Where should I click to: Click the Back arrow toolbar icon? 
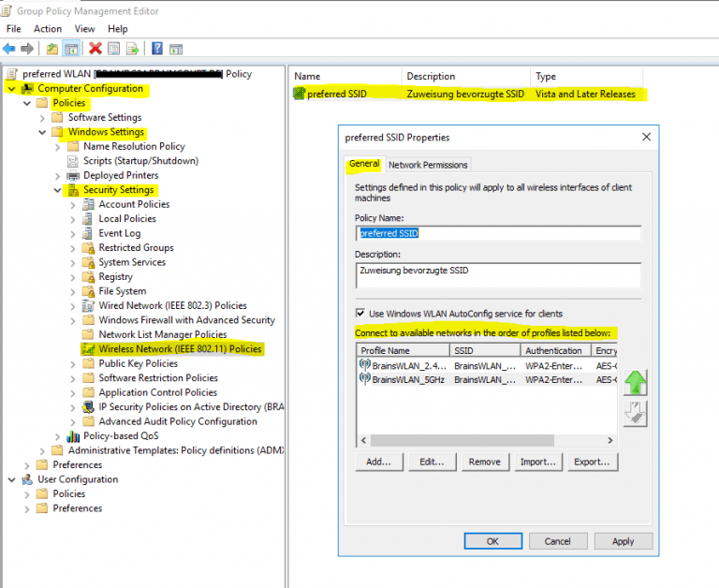(x=8, y=48)
